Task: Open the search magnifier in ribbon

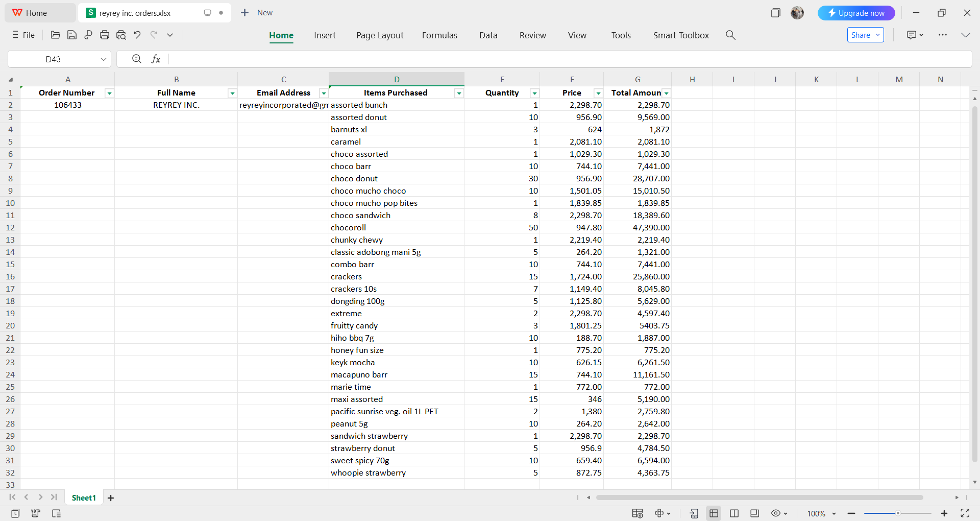Action: pos(730,35)
